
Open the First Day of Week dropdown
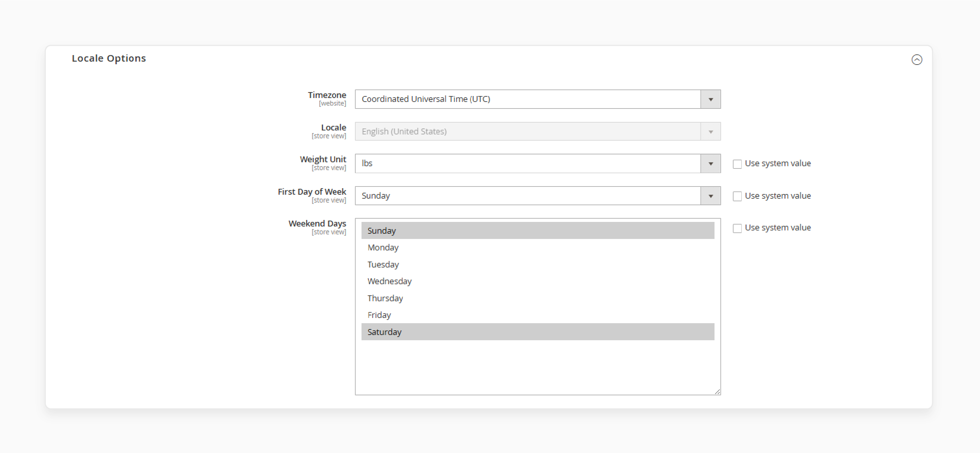pos(538,196)
